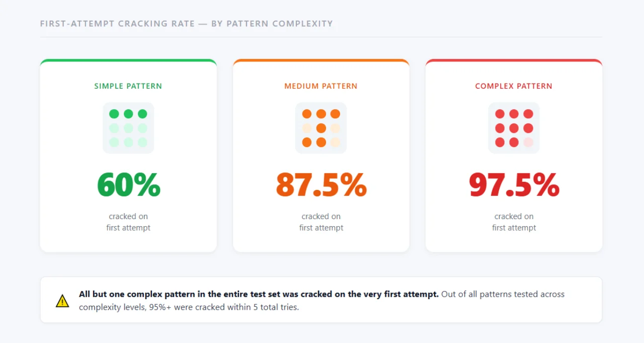Click the 60% cracked rate figure
The height and width of the screenshot is (343, 644).
pos(128,185)
